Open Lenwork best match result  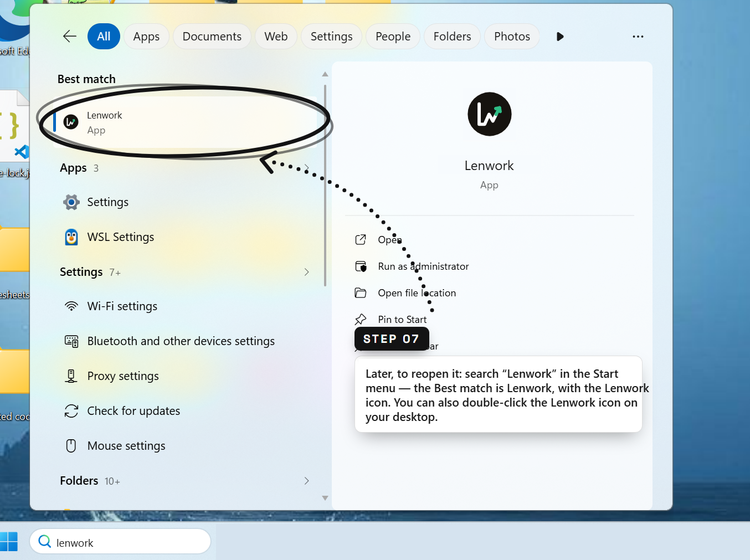pos(185,122)
